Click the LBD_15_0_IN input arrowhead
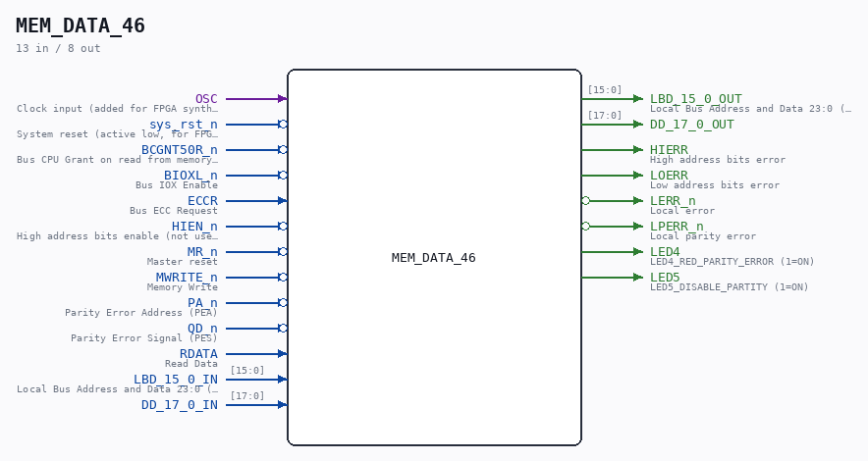868x461 pixels. pyautogui.click(x=283, y=380)
